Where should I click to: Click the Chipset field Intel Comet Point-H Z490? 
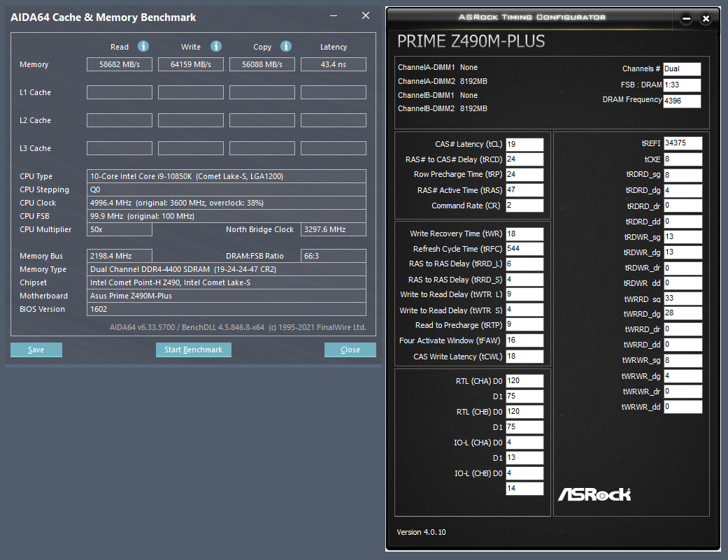227,282
